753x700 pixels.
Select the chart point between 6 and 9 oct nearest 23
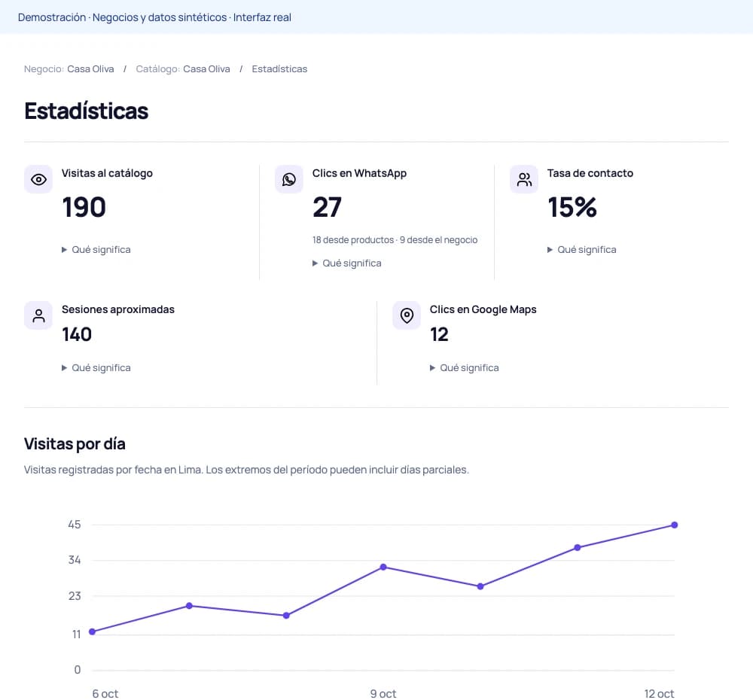click(x=189, y=606)
